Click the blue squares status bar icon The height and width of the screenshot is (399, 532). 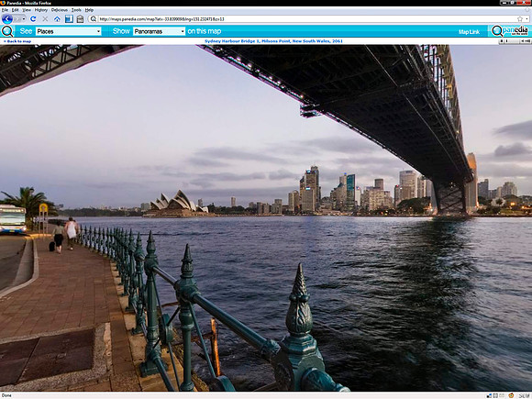pyautogui.click(x=489, y=395)
